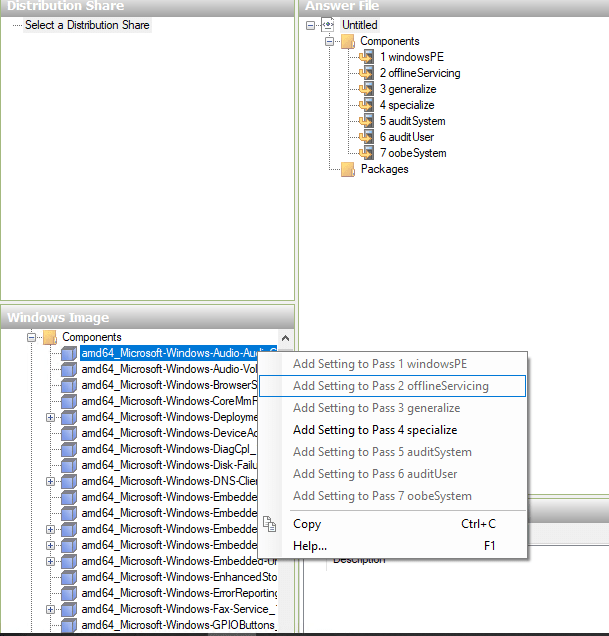Expand the Microsoft-Windows-Fax-Service component
Viewport: 609px width, 636px height.
point(50,610)
